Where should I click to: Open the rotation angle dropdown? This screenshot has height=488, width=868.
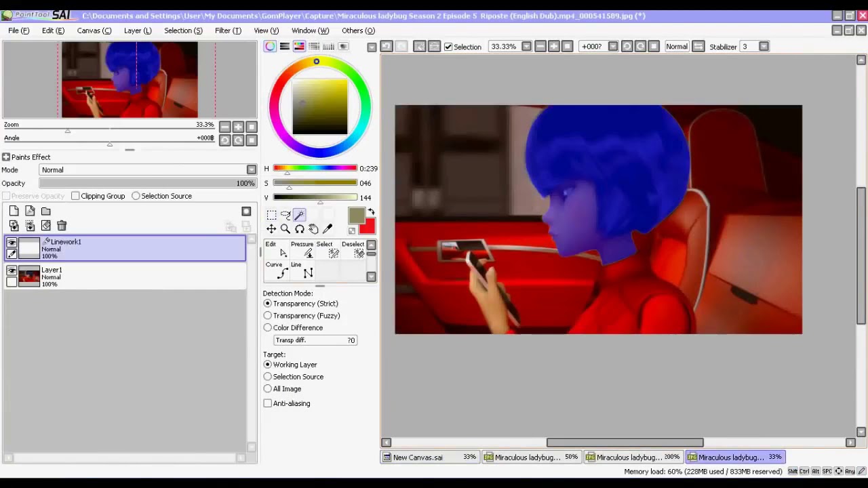(613, 47)
